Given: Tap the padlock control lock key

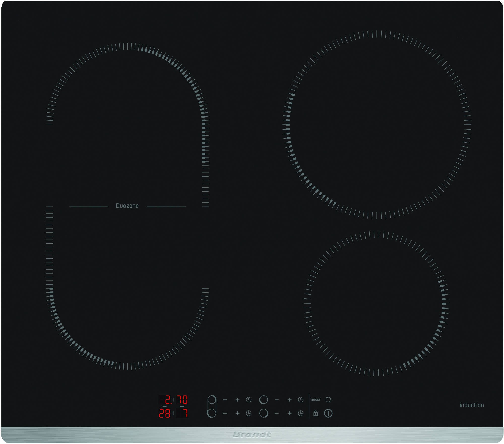Looking at the screenshot, I should point(316,413).
